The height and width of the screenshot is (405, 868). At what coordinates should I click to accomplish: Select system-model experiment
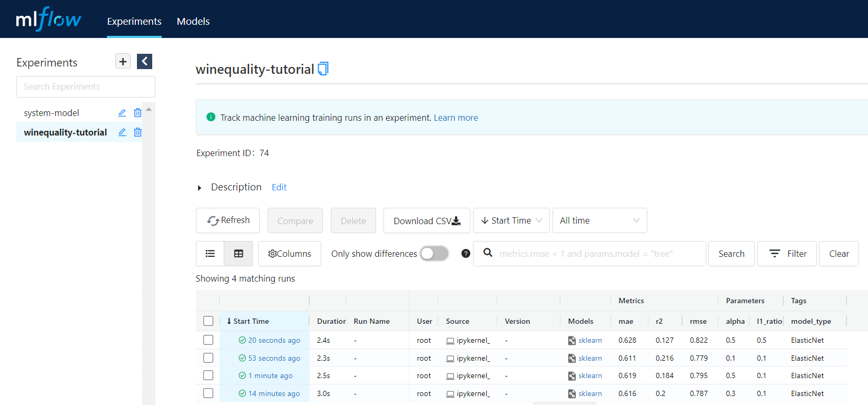coord(52,113)
